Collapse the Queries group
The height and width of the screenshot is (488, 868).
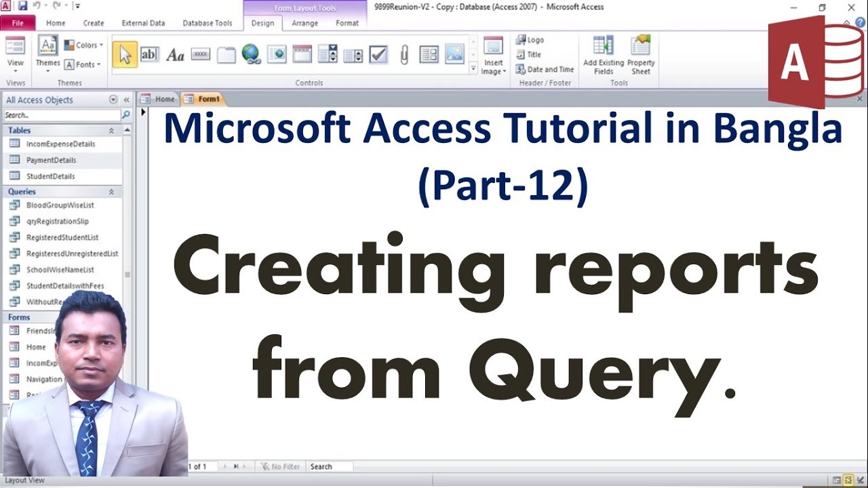[x=111, y=192]
